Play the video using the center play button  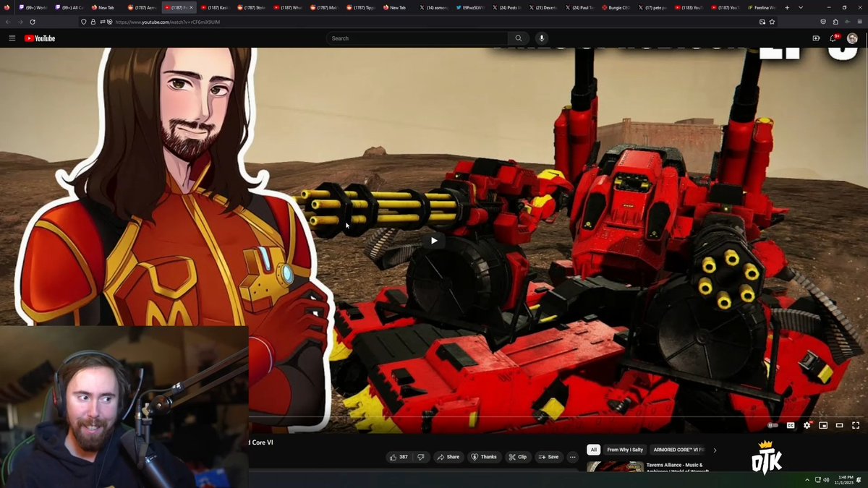(434, 241)
